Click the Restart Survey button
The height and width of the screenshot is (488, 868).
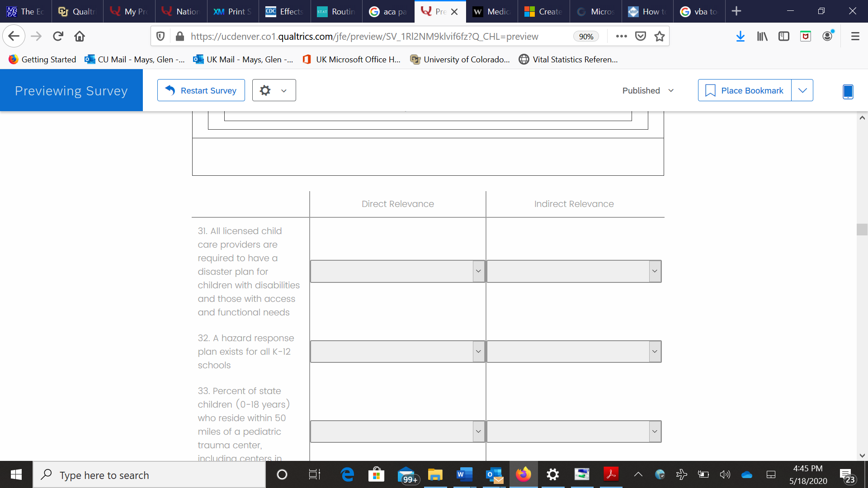pyautogui.click(x=201, y=90)
